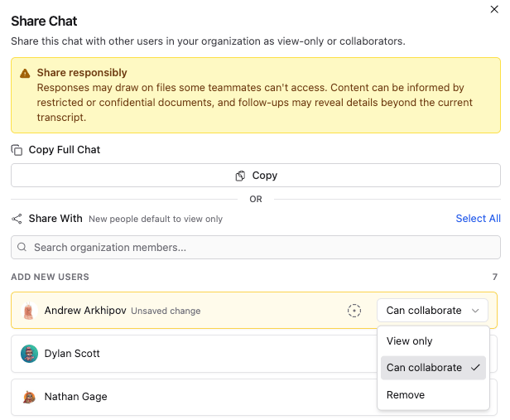Click the Andrew Arkhipov name
Screen dimensions: 510x420
(85, 311)
